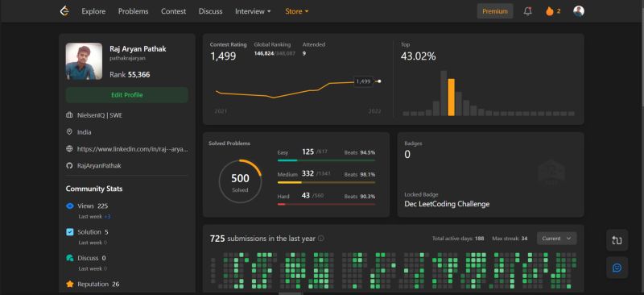The height and width of the screenshot is (295, 644).
Task: Click the GitHub icon beside RajAryanPathak
Action: click(69, 165)
